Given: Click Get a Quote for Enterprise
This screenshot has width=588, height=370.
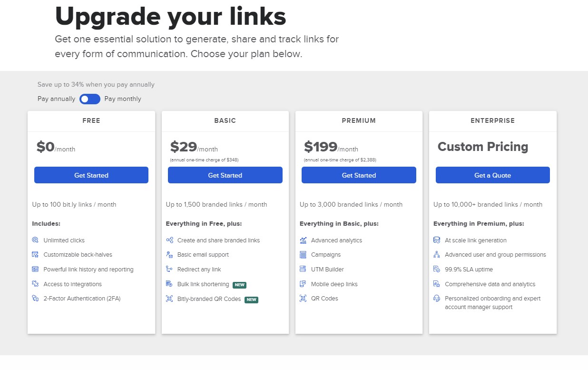Looking at the screenshot, I should pyautogui.click(x=493, y=175).
